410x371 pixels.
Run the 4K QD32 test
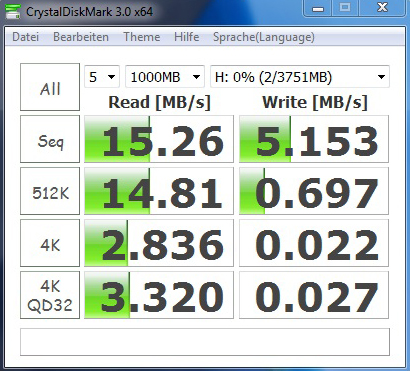tap(50, 295)
